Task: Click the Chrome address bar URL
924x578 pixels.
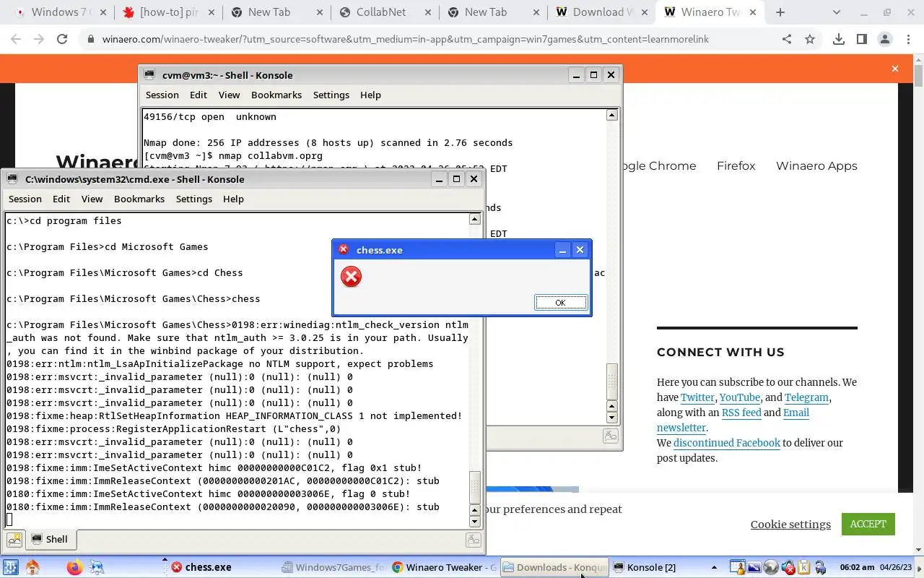Action: [405, 40]
